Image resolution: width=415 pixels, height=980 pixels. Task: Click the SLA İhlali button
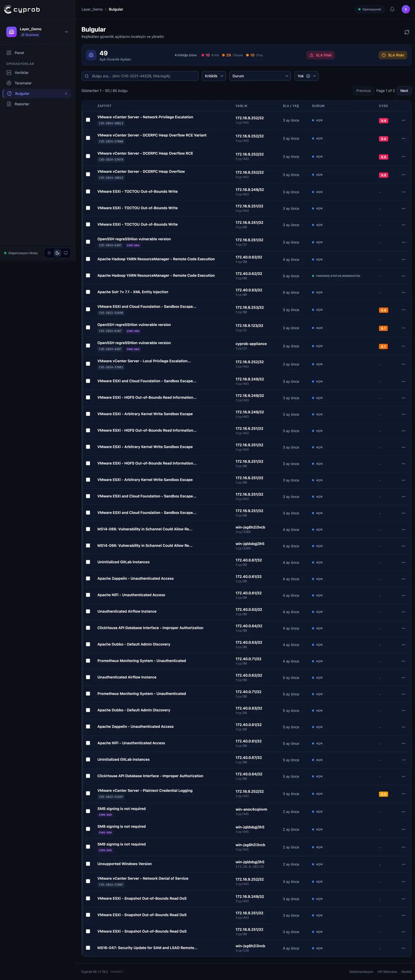(x=320, y=55)
